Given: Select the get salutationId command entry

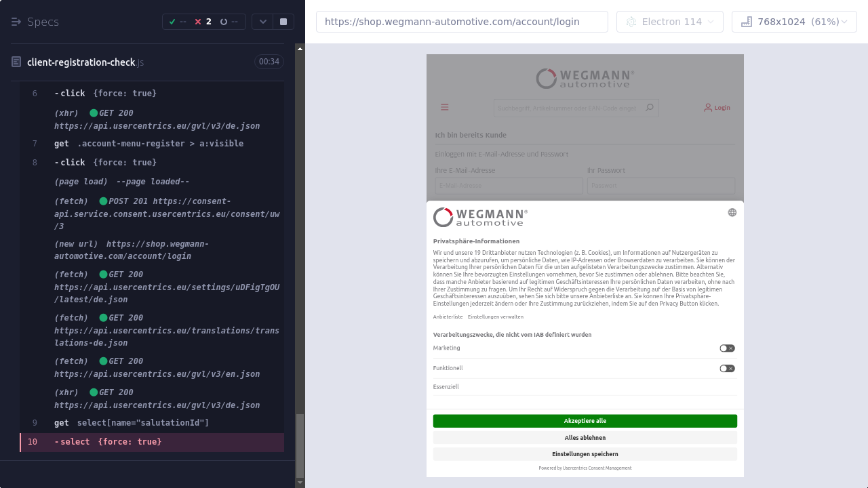Looking at the screenshot, I should click(x=152, y=423).
